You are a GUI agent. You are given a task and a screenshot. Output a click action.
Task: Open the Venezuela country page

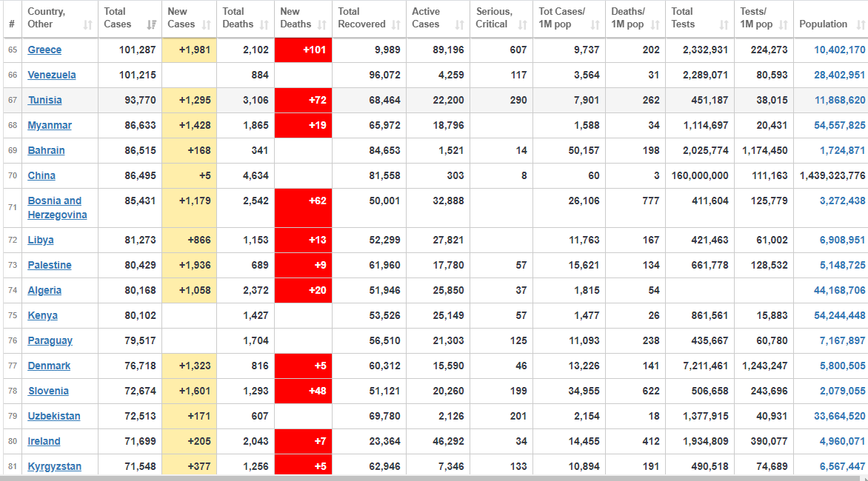52,75
